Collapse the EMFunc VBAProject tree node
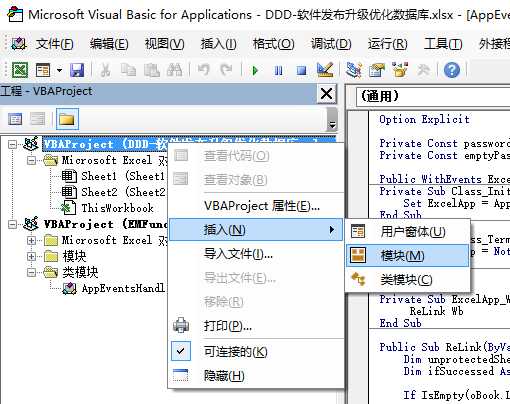The height and width of the screenshot is (404, 510). [x=12, y=224]
